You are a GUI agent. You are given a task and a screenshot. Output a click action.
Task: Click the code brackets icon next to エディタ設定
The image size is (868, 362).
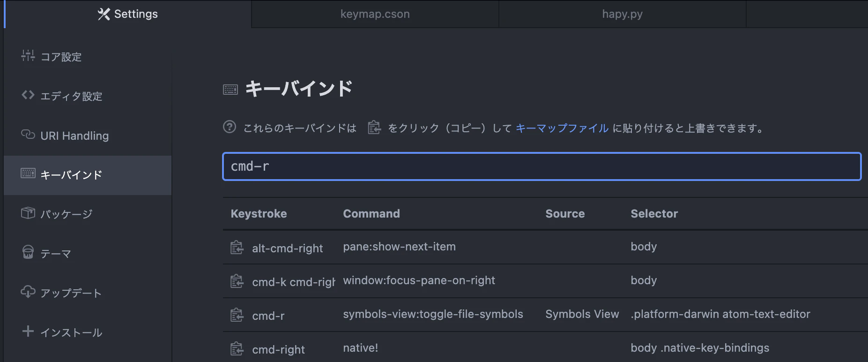(x=28, y=95)
